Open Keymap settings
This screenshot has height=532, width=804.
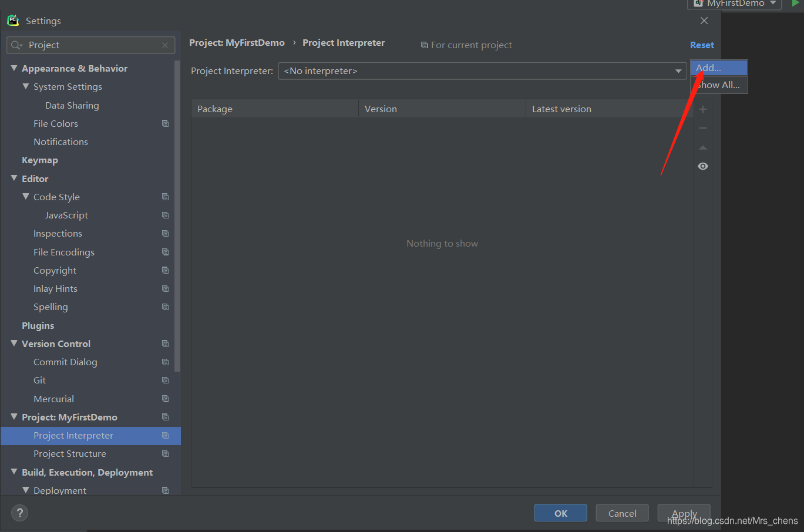tap(40, 160)
